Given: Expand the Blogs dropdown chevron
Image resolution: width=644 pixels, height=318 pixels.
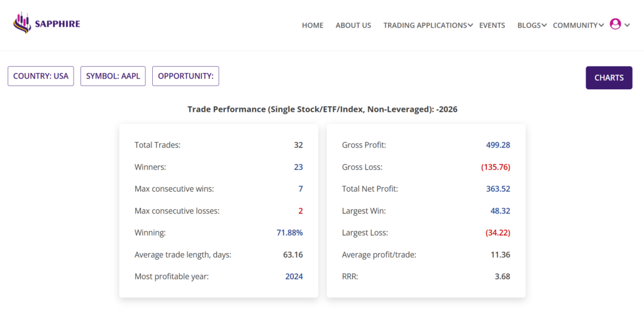Looking at the screenshot, I should coord(544,25).
